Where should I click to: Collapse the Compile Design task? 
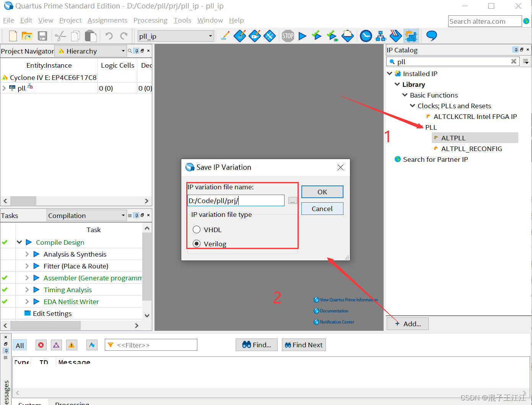[19, 242]
